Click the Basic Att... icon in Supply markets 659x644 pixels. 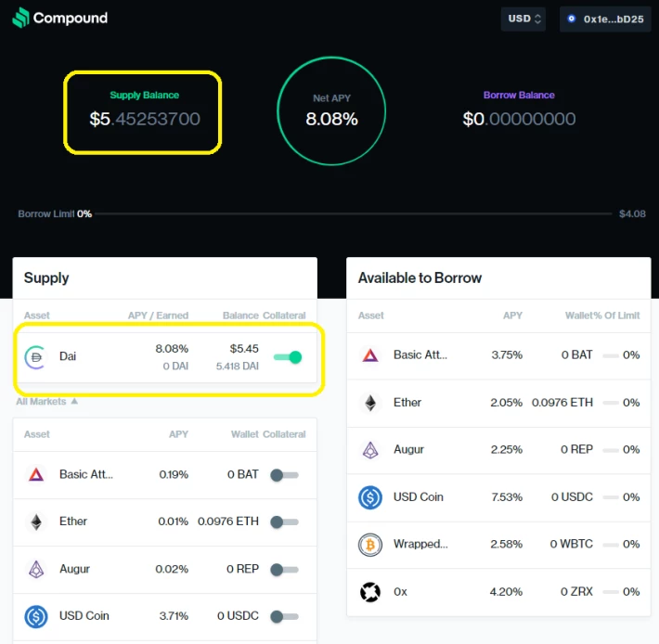pyautogui.click(x=36, y=474)
